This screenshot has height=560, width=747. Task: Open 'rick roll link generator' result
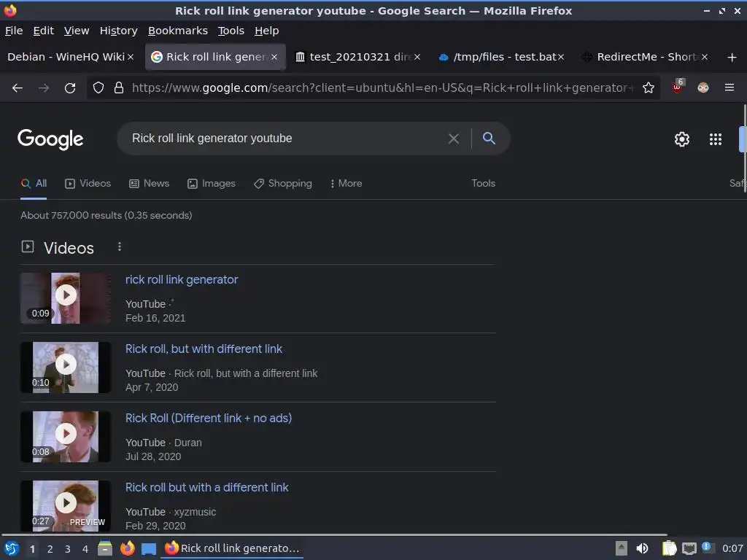pyautogui.click(x=182, y=279)
